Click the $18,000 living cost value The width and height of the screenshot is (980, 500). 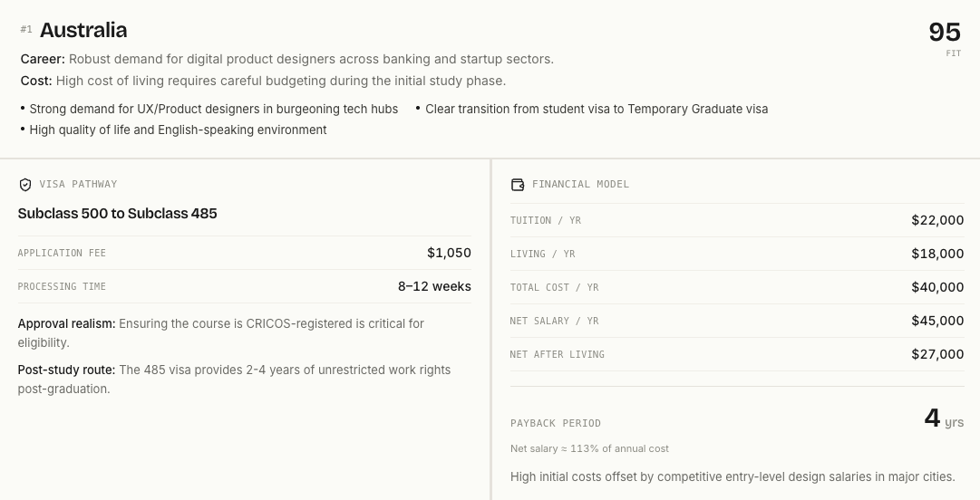click(937, 254)
